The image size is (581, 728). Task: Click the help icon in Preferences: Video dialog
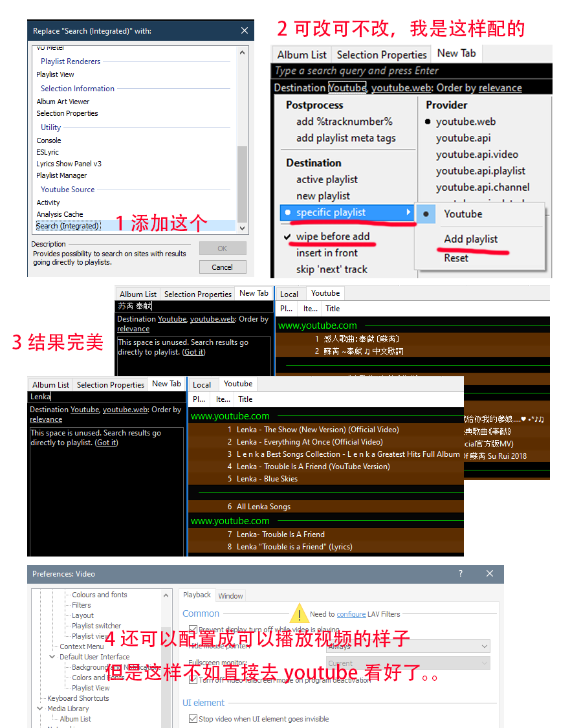(460, 574)
